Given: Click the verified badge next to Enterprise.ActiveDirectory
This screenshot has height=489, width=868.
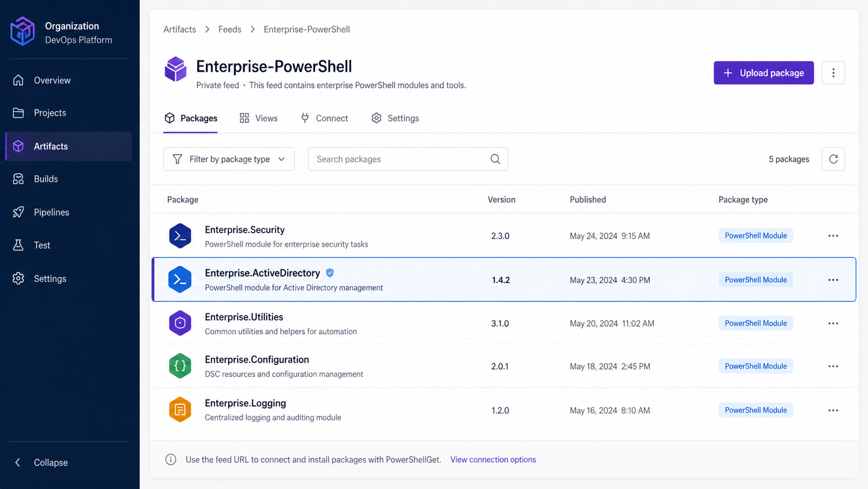Looking at the screenshot, I should [330, 273].
